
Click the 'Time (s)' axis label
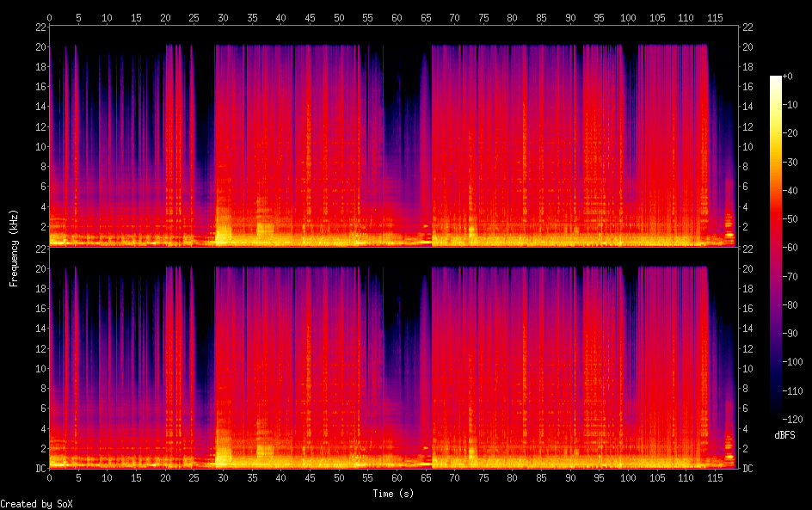click(394, 494)
